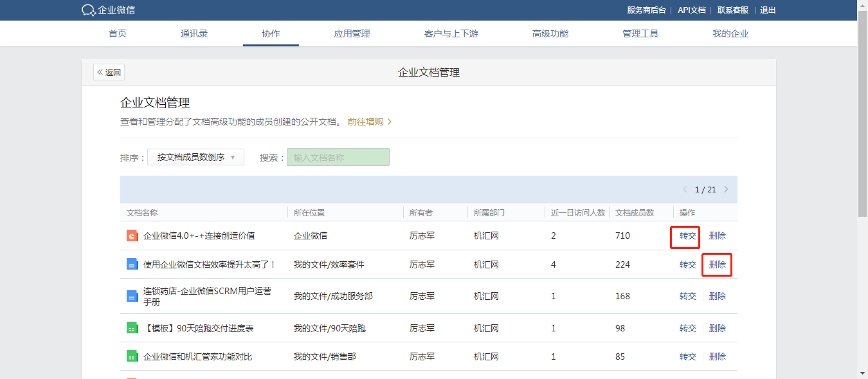Click the scrollbar down arrow
868x379 pixels.
[863, 373]
